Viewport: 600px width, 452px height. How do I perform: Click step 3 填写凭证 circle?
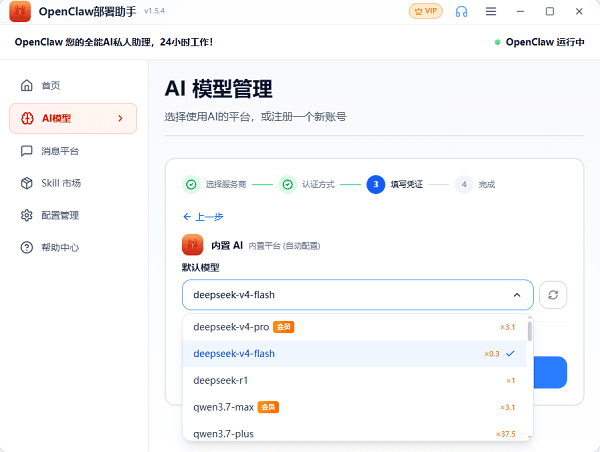click(x=376, y=184)
